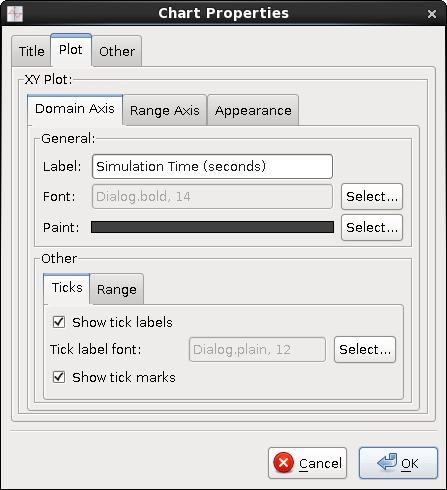Click the Tick label font field
Screen dimensions: 447x490
coord(257,349)
